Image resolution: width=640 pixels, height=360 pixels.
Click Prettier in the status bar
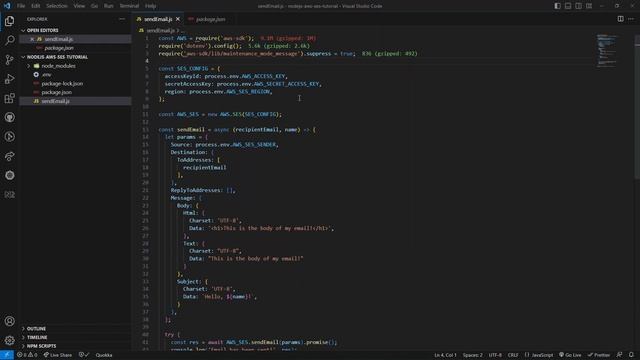599,355
